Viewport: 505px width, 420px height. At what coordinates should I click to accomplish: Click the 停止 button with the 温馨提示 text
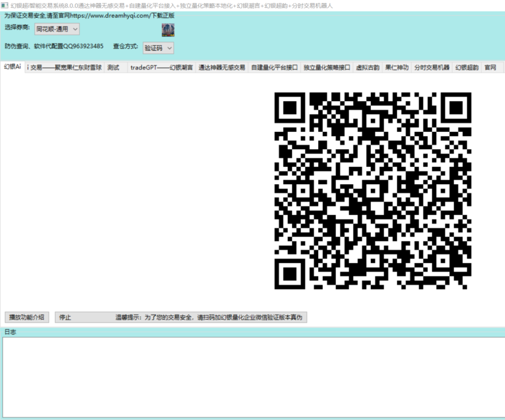pyautogui.click(x=180, y=317)
